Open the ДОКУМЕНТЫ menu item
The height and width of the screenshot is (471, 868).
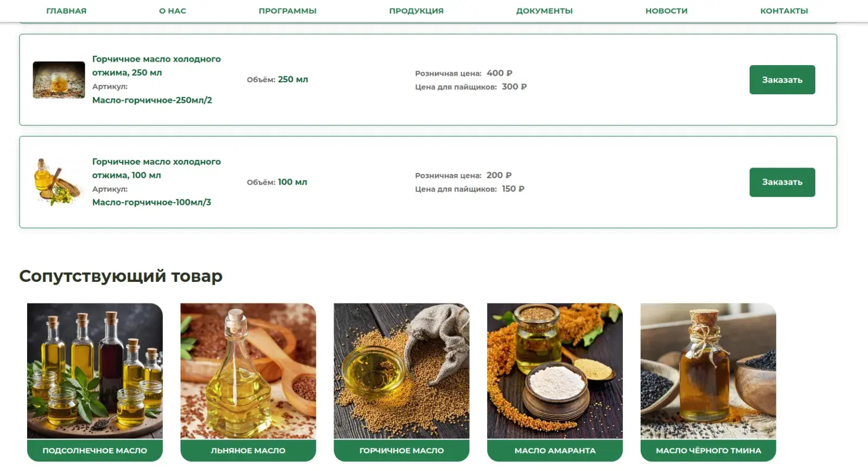coord(544,11)
